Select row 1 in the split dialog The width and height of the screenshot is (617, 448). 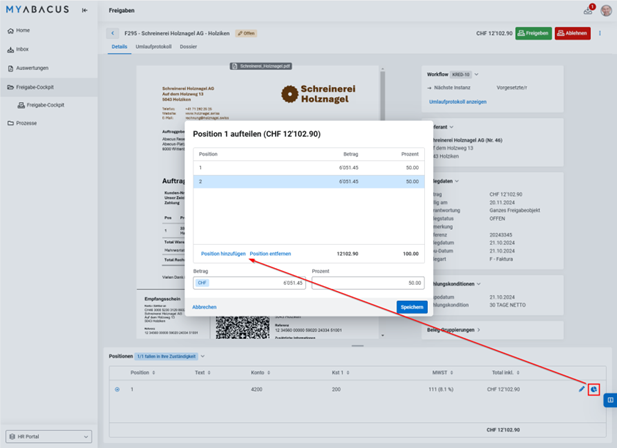(x=308, y=168)
